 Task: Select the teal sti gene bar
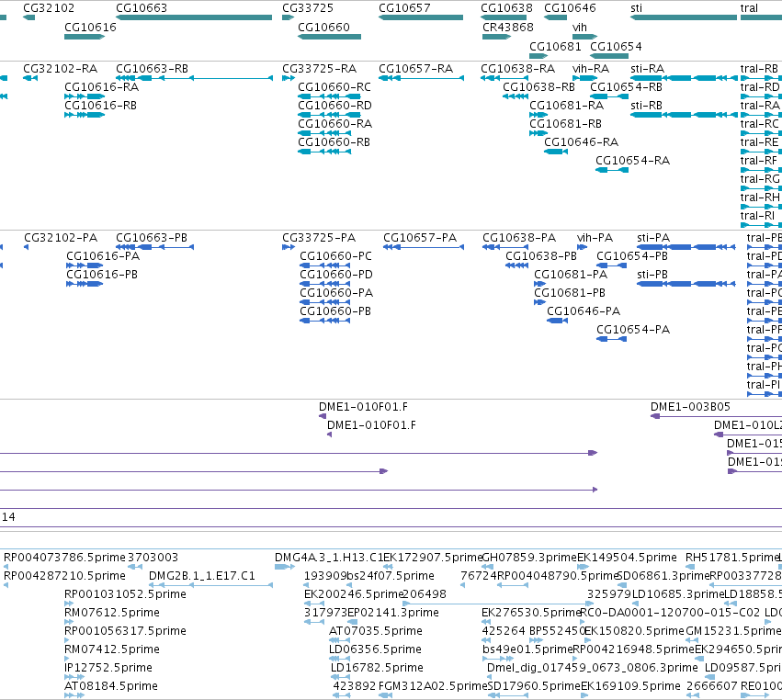(x=684, y=17)
